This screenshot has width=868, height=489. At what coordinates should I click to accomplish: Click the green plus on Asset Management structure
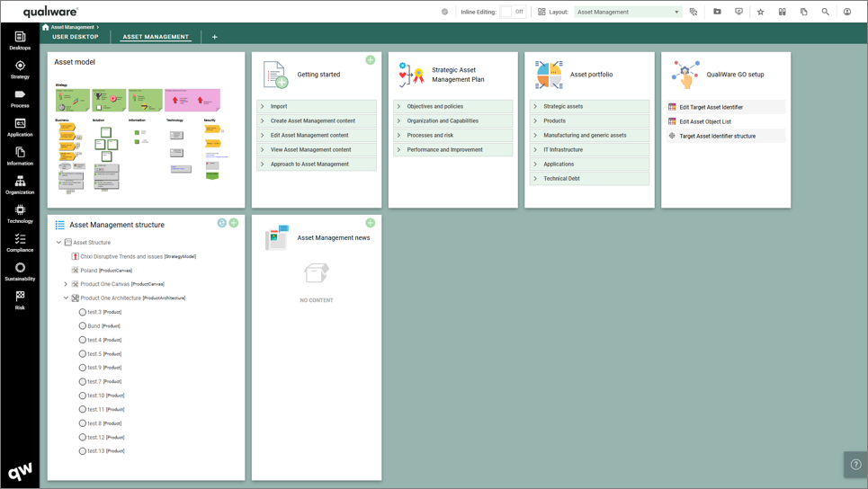[234, 223]
